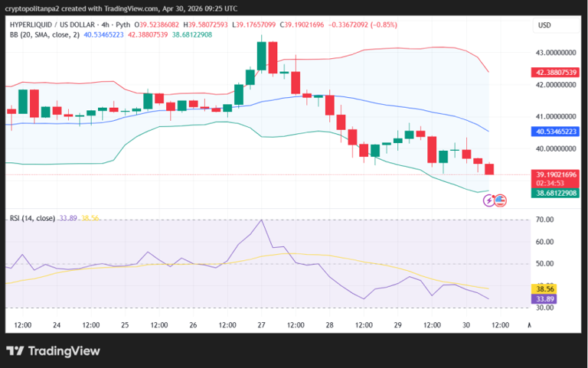The image size is (588, 368).
Task: Click the 43.00000000 price axis label
Action: click(556, 53)
